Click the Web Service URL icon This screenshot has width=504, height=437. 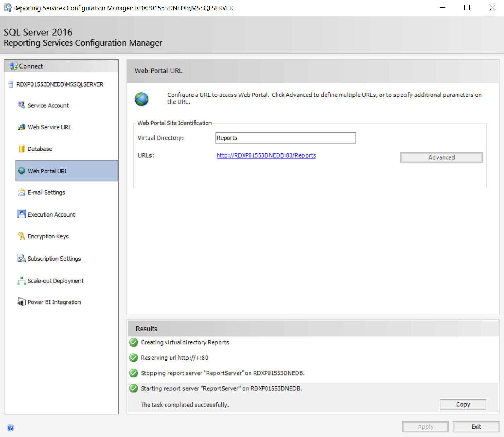tap(22, 127)
